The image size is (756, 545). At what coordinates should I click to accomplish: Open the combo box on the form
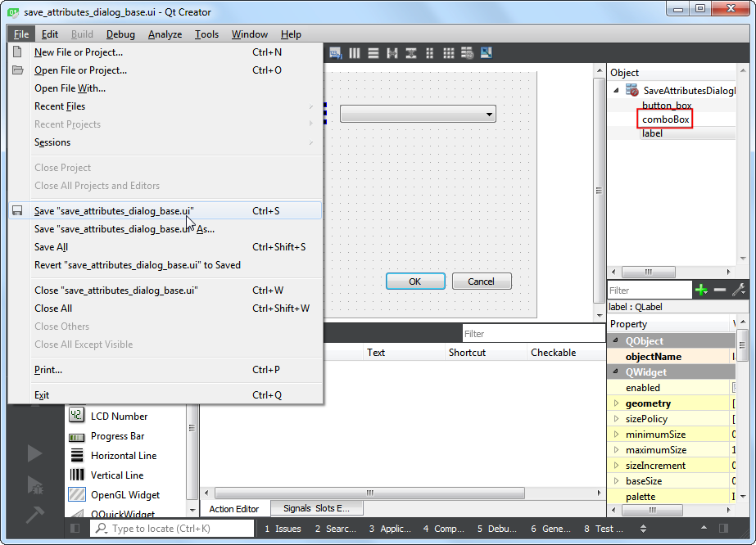pos(418,115)
